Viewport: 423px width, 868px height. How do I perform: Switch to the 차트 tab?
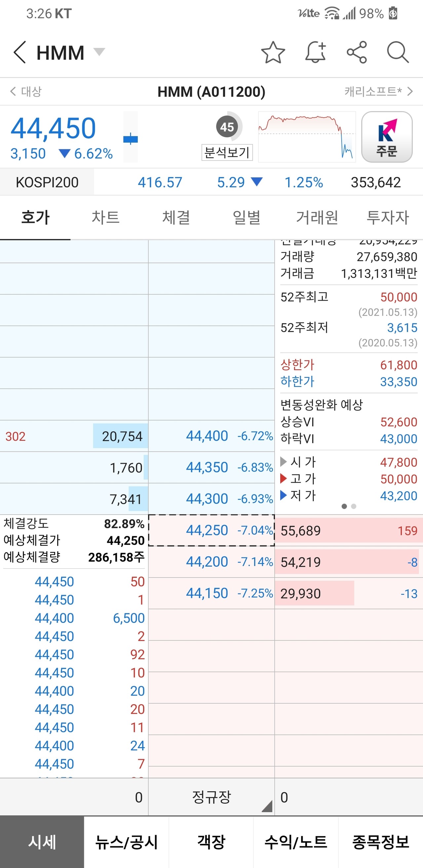[106, 217]
